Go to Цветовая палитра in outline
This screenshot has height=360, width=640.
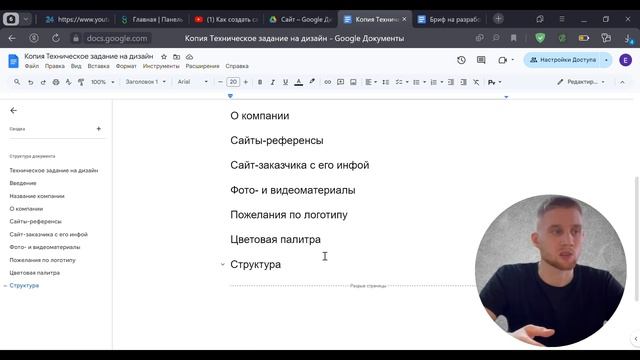[x=35, y=273]
